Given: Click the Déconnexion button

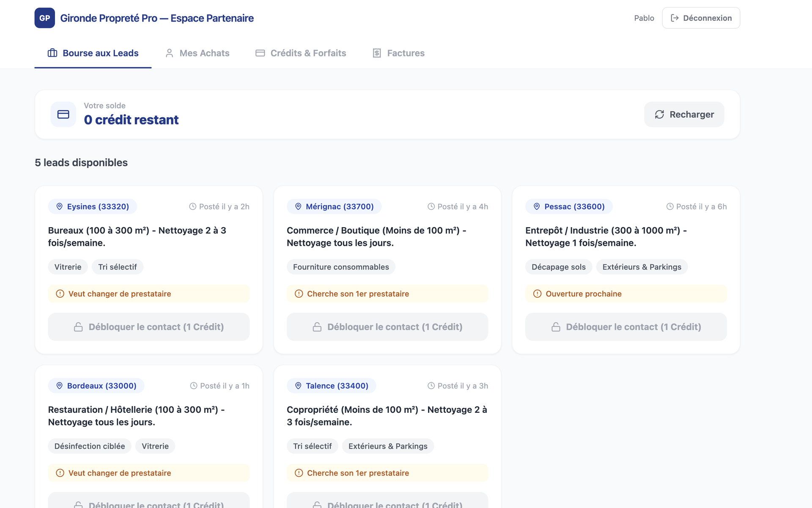Looking at the screenshot, I should click(x=701, y=18).
